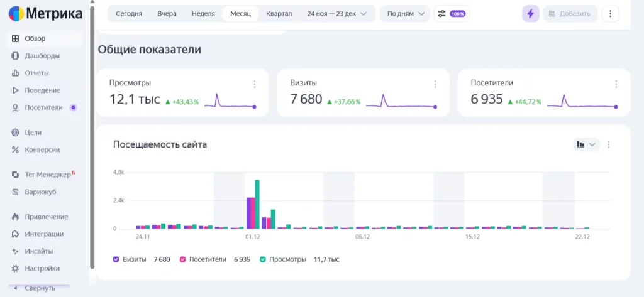Open the segmentation filter sliders icon

(441, 14)
